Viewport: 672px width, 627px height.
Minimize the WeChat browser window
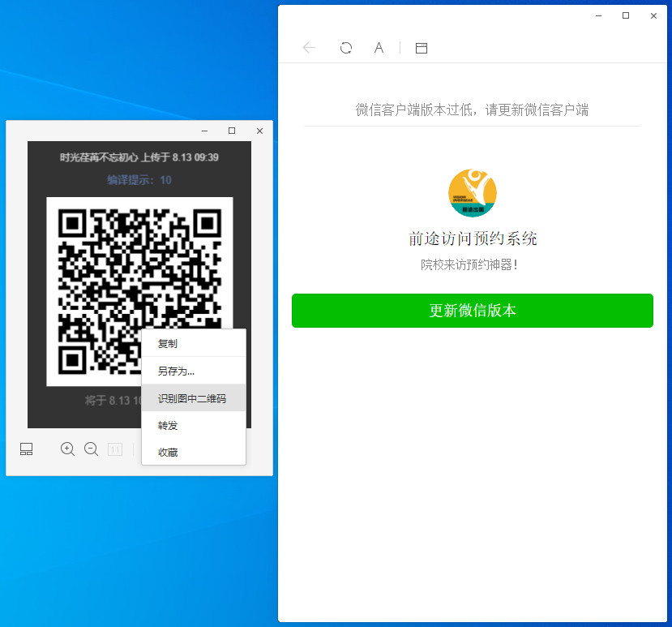(x=599, y=16)
